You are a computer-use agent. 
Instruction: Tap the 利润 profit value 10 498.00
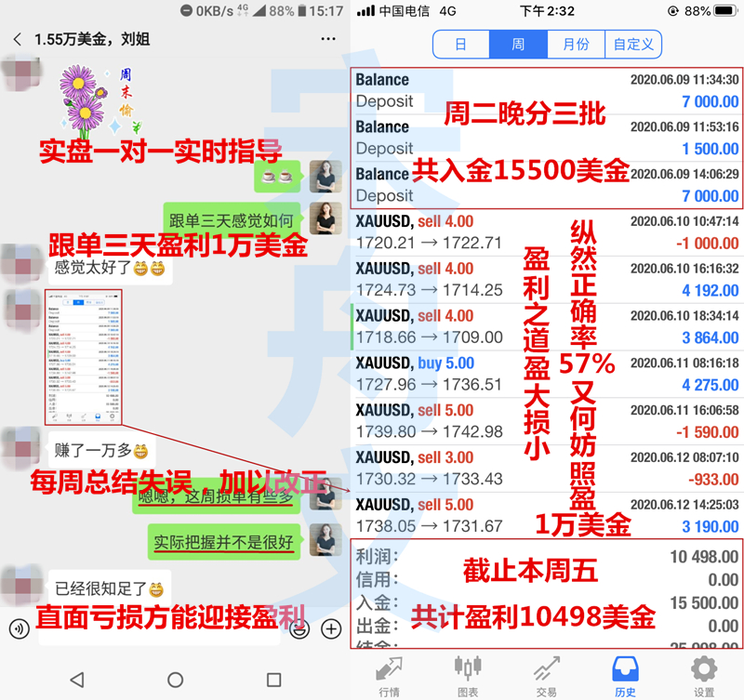(704, 557)
